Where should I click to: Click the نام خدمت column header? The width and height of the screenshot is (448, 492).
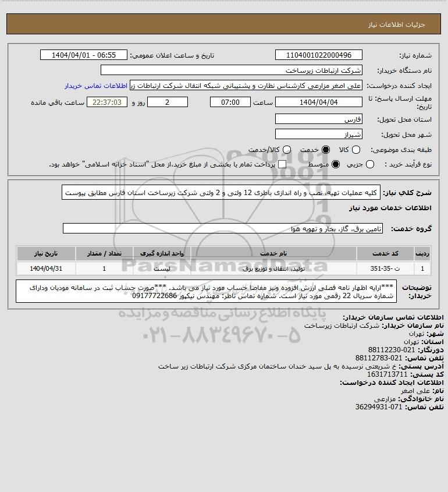click(x=273, y=253)
